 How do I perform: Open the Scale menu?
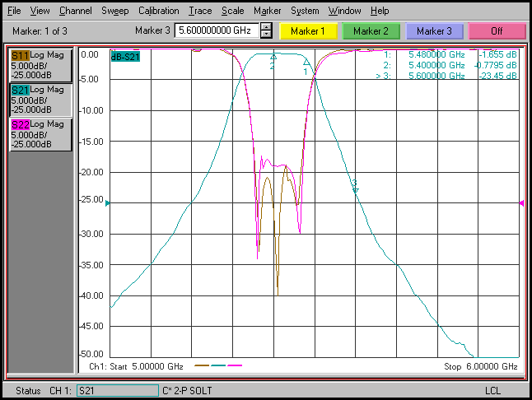[233, 11]
